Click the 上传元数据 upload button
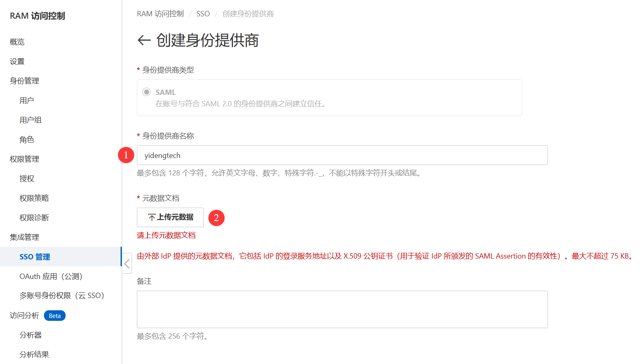 [x=170, y=217]
